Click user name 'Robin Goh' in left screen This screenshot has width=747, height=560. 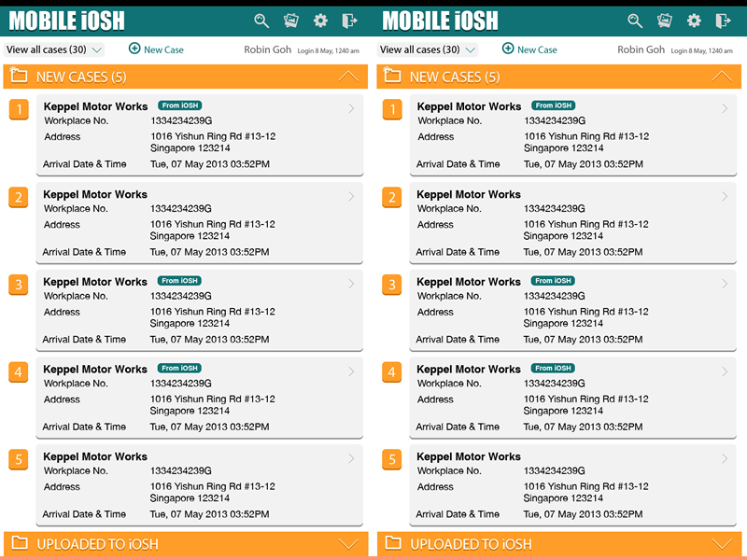(267, 49)
